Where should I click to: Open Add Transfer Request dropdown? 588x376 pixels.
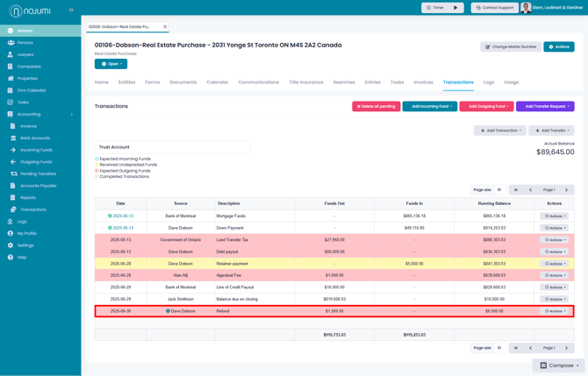pyautogui.click(x=545, y=106)
